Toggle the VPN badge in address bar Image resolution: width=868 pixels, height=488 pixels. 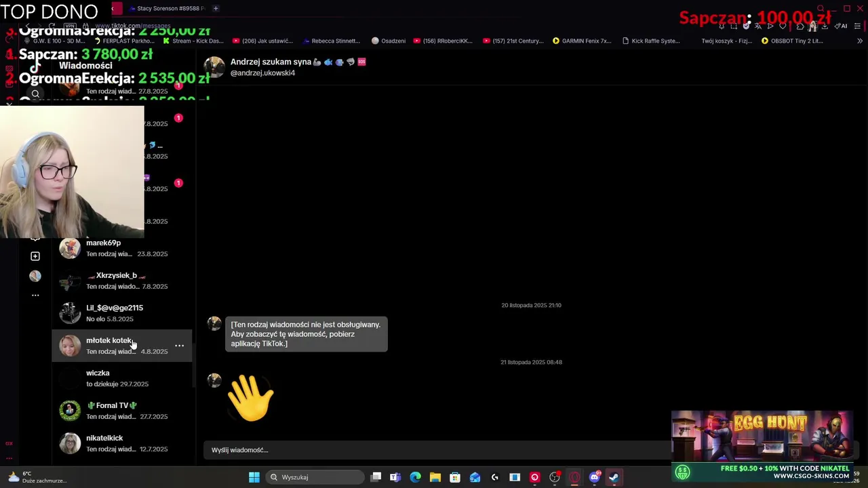pyautogui.click(x=68, y=26)
